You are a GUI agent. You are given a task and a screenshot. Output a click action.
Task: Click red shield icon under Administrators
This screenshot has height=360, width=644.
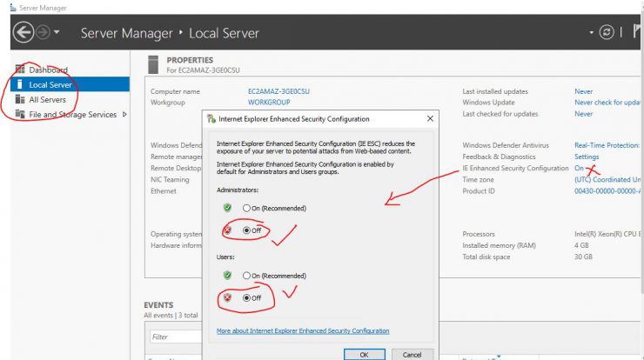(x=227, y=230)
